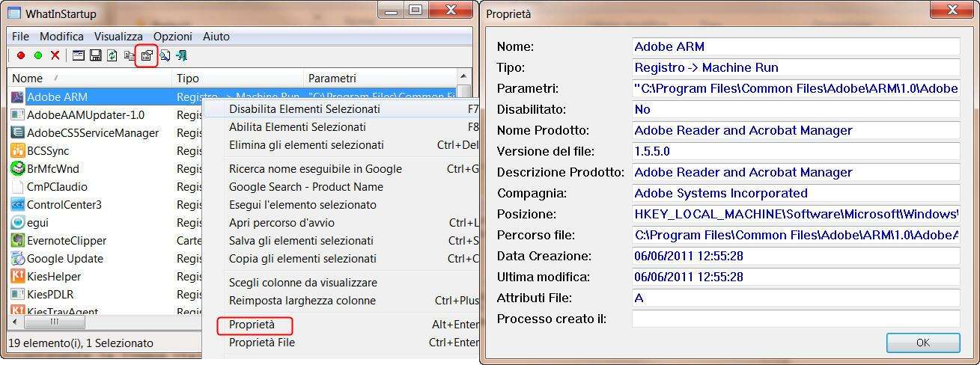Choose Abilita Elementi Selezionati from context menu

pos(343,126)
